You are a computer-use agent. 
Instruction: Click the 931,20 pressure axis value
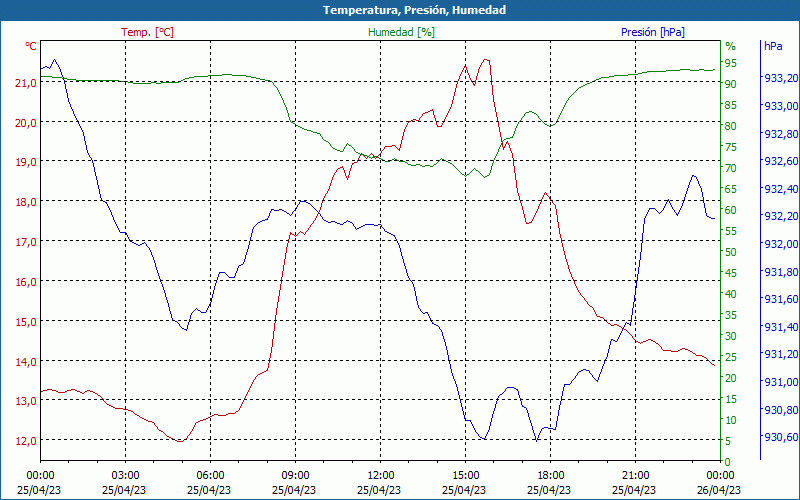pos(781,354)
